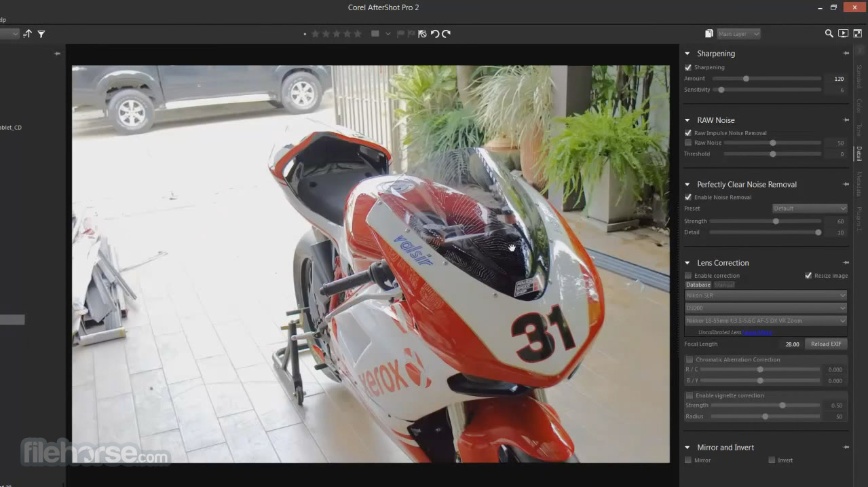The width and height of the screenshot is (868, 487).
Task: Click the Sharpening Amount slider handle
Action: (746, 79)
